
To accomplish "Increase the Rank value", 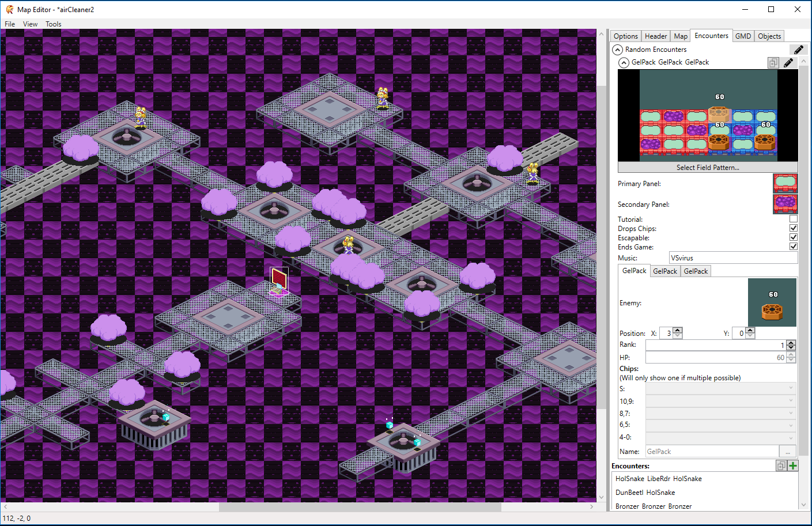I will click(x=791, y=342).
